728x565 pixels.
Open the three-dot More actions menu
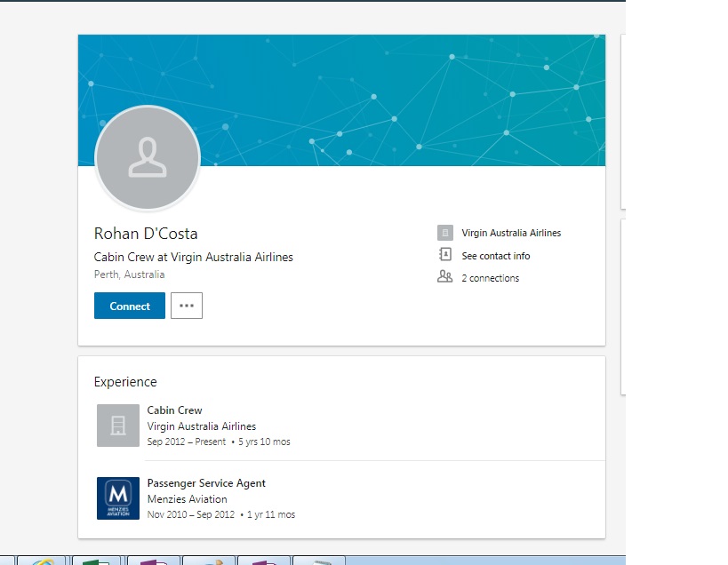[x=187, y=306]
